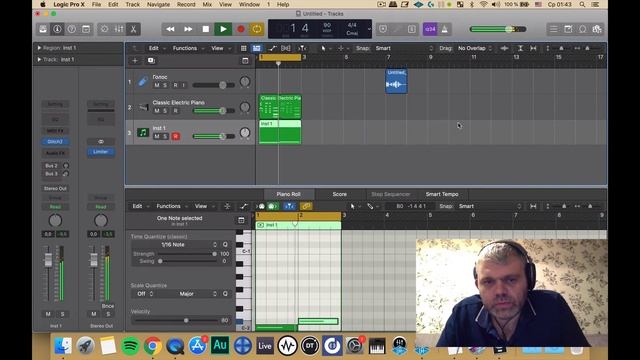
Task: Disable red record-enable on Inst 1 track
Action: point(176,136)
